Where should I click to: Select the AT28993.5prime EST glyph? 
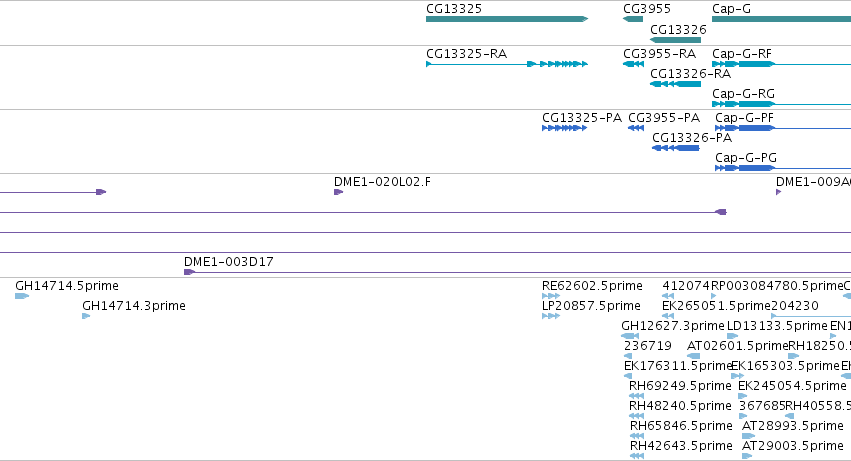[748, 436]
